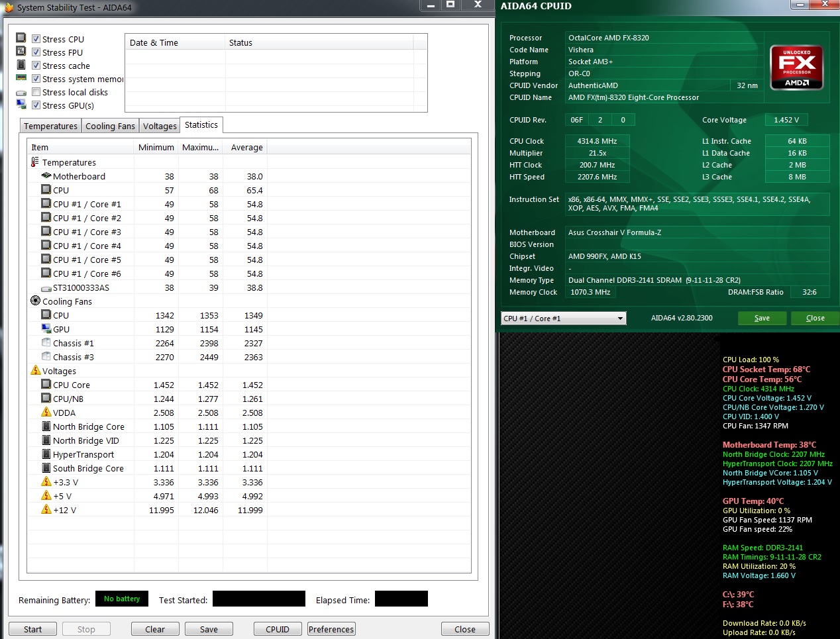840x639 pixels.
Task: Click the North Bridge Core chip icon
Action: coord(46,426)
